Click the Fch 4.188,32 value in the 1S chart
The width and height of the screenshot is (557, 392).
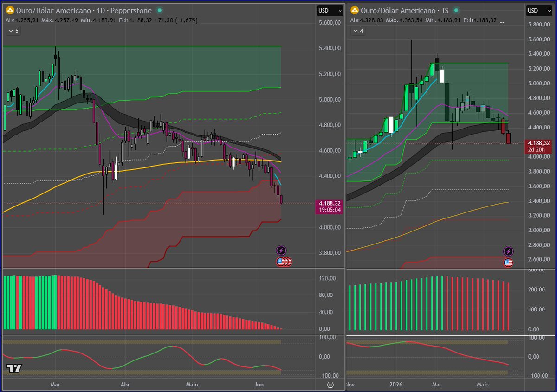[480, 20]
